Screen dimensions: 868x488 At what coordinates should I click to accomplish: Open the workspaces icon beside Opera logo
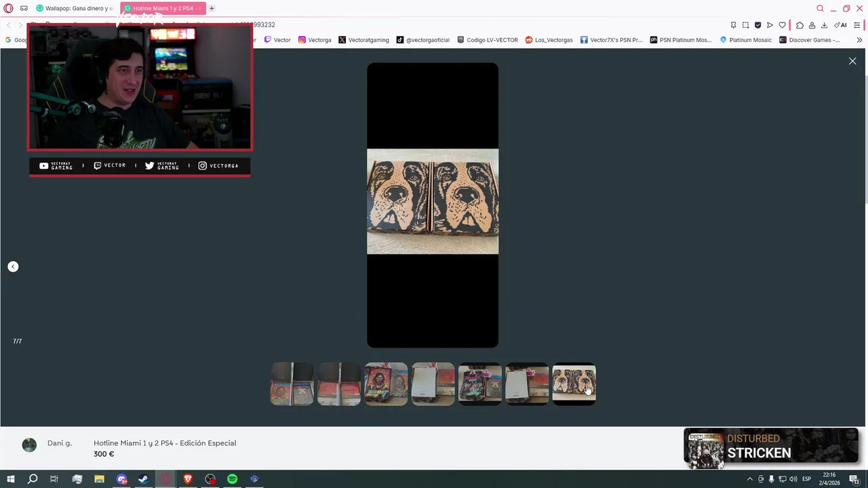click(24, 8)
